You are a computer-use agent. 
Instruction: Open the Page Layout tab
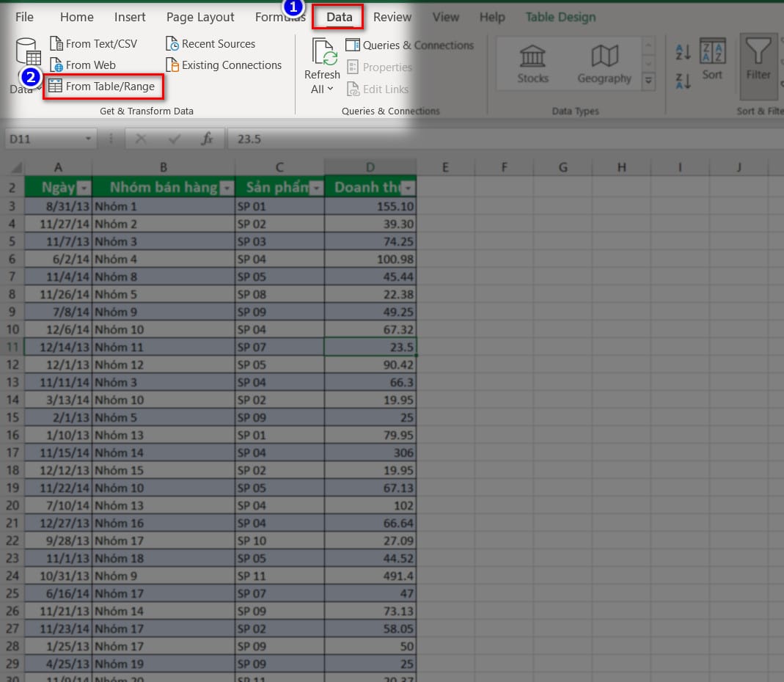(200, 17)
